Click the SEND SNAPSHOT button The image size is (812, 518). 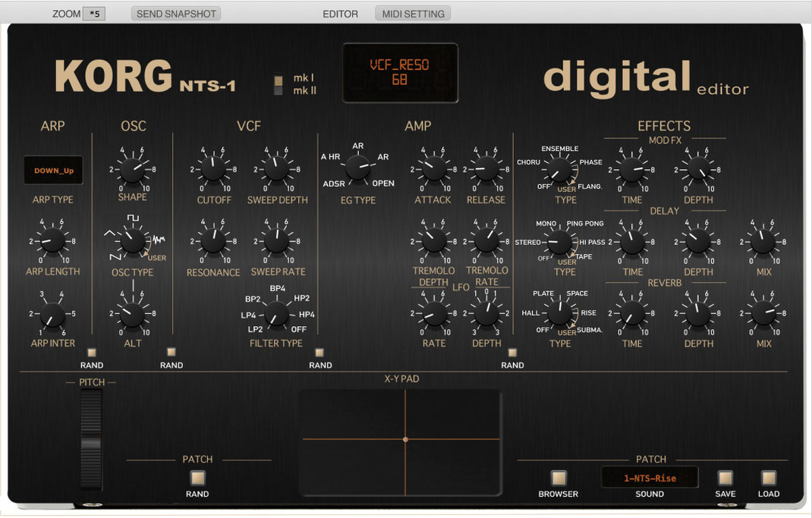point(176,14)
